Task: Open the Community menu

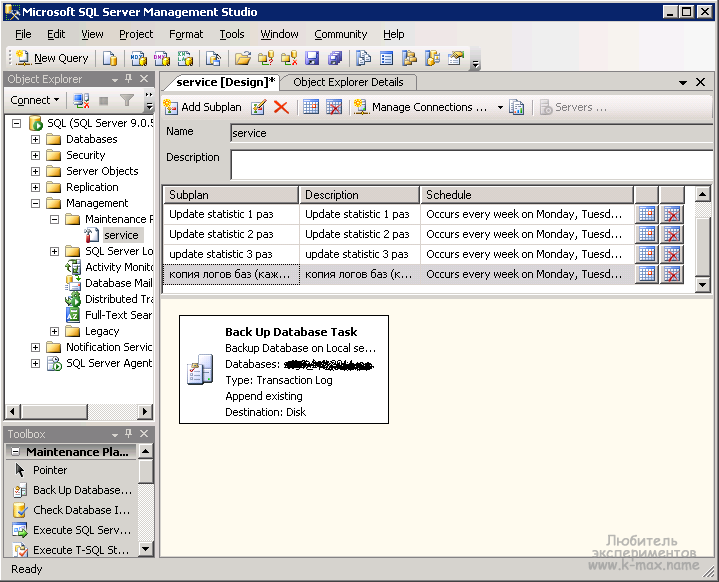Action: 341,34
